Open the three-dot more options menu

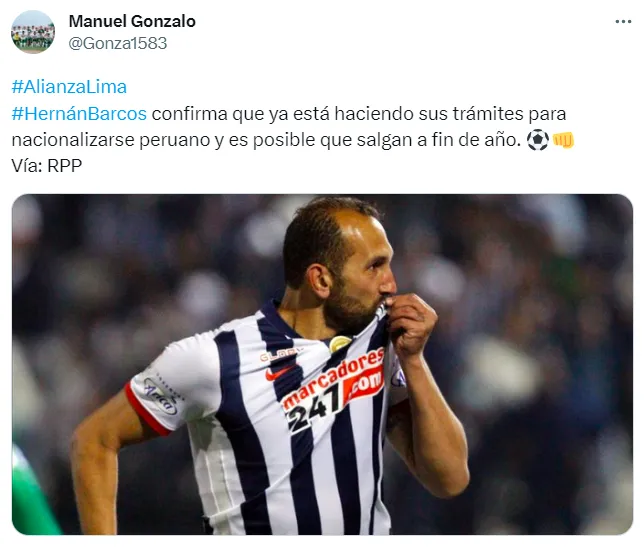click(x=623, y=22)
